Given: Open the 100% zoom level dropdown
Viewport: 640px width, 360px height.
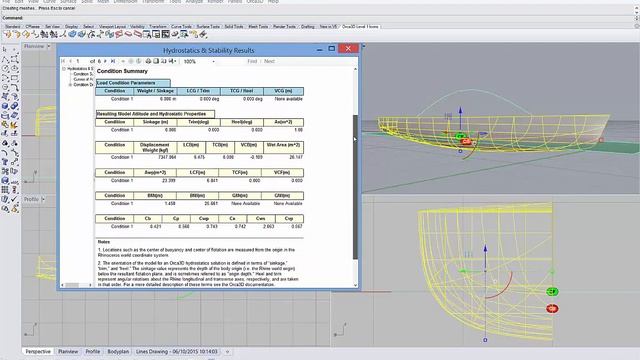Looking at the screenshot, I should point(213,62).
